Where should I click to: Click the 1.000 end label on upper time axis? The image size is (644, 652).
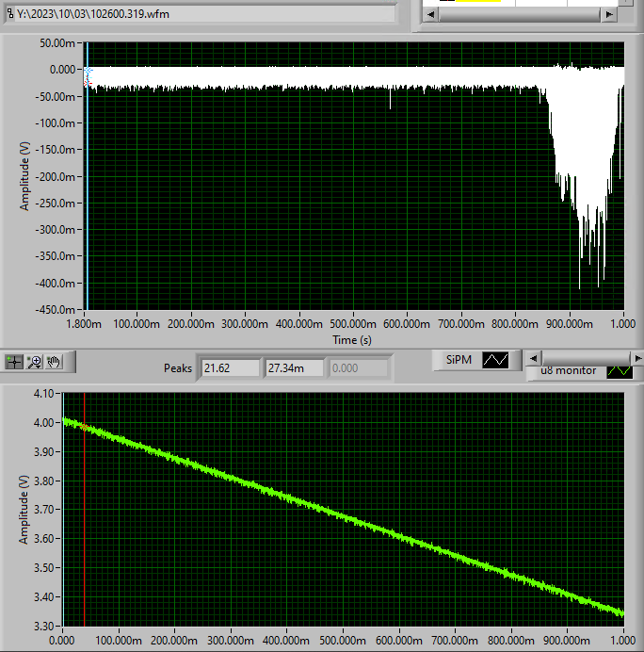click(x=622, y=324)
